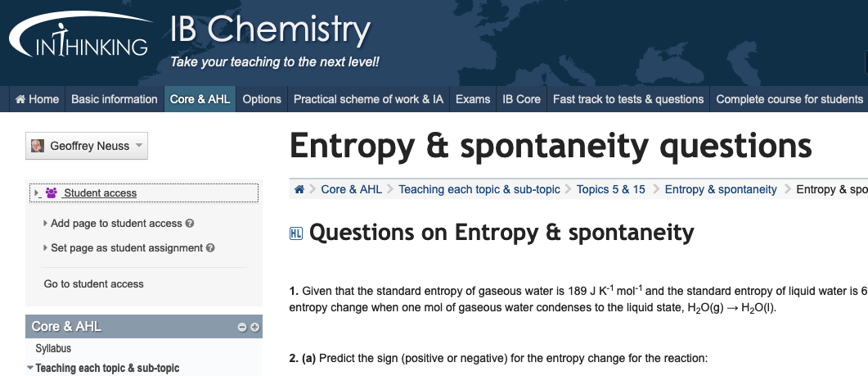Click help icon beside Set page as student assignment
The image size is (868, 376).
[210, 248]
